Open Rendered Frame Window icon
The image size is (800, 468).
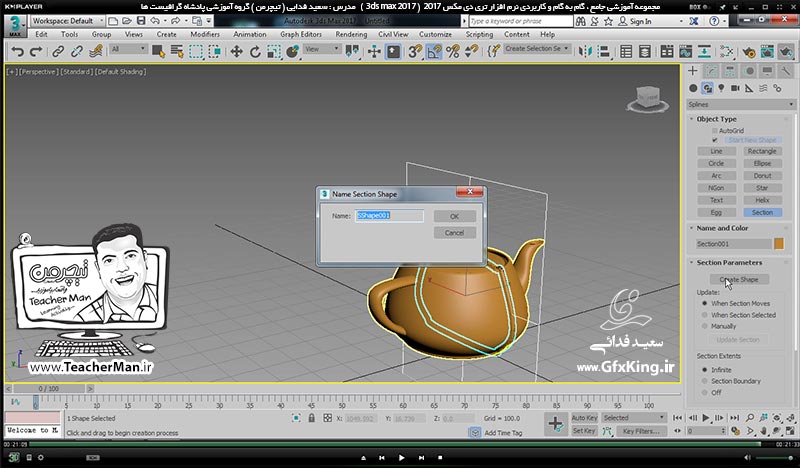coord(767,52)
